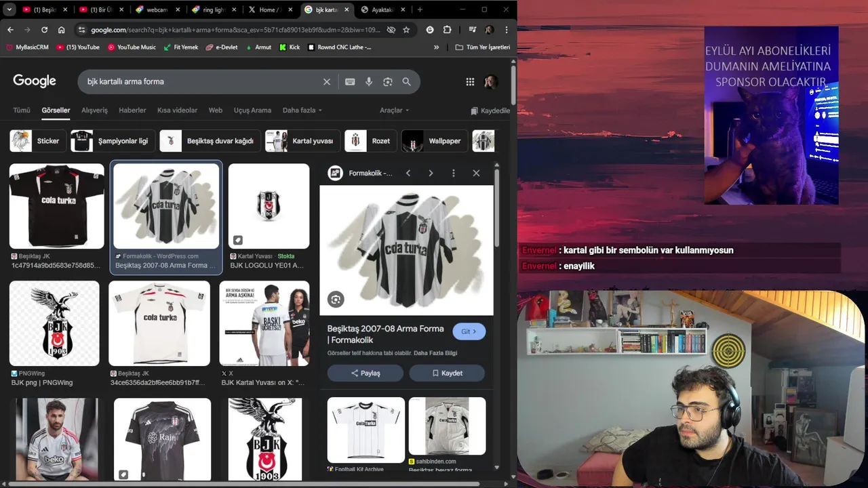Open MyBasicCRM bookmark

tap(27, 47)
